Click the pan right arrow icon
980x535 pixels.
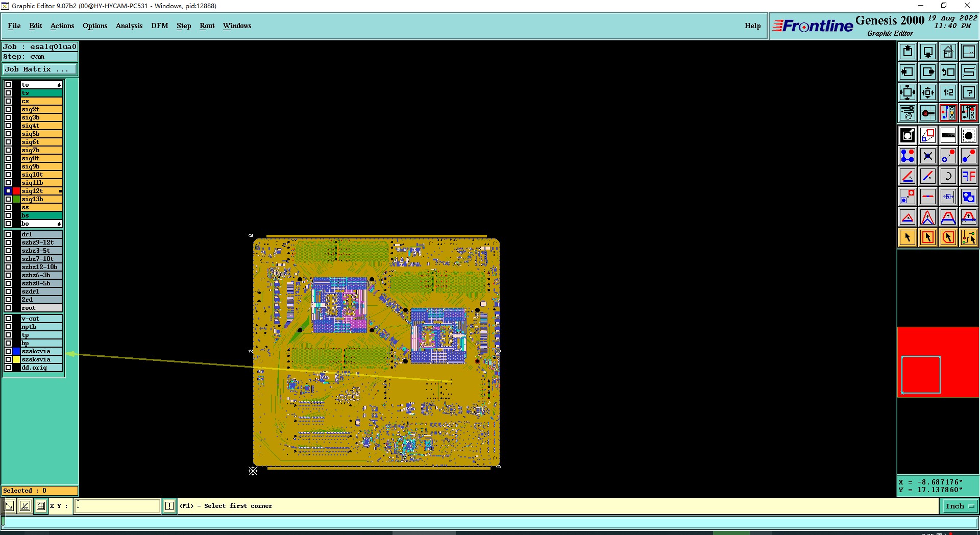click(928, 72)
